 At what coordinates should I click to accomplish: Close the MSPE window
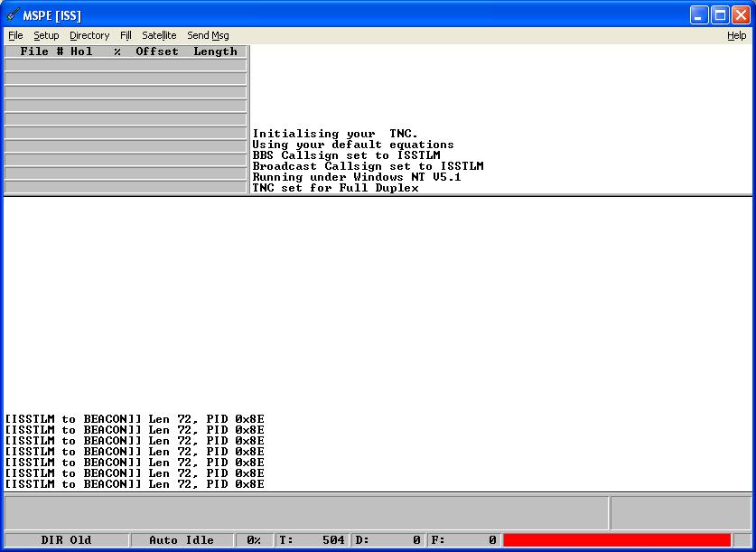tap(741, 14)
